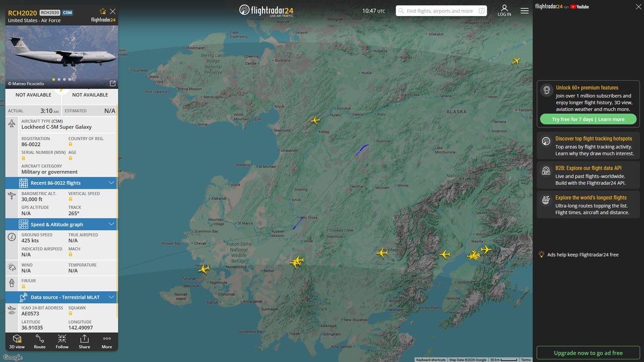Click Lockheed C-5M Super Galaxy text
Screen dimensions: 644x362
pos(56,127)
